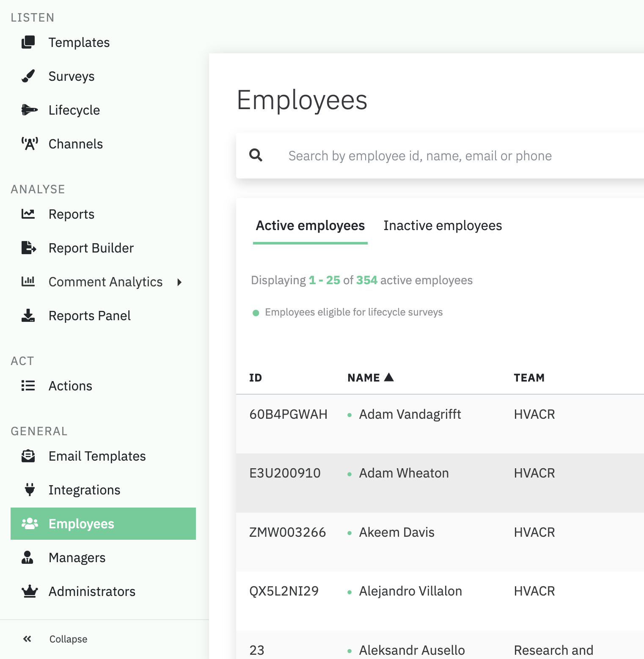Viewport: 644px width, 659px height.
Task: Click the Reports line chart icon
Action: click(x=28, y=214)
